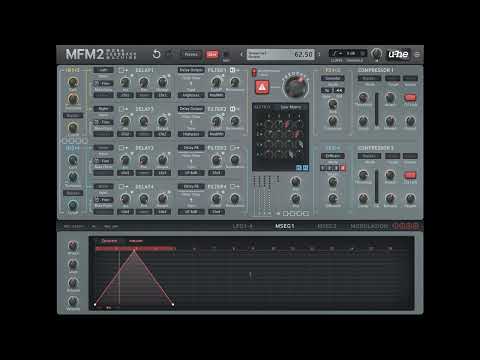Click the FILTER4 routing icon
Image resolution: width=480 pixels, height=360 pixels.
click(235, 187)
